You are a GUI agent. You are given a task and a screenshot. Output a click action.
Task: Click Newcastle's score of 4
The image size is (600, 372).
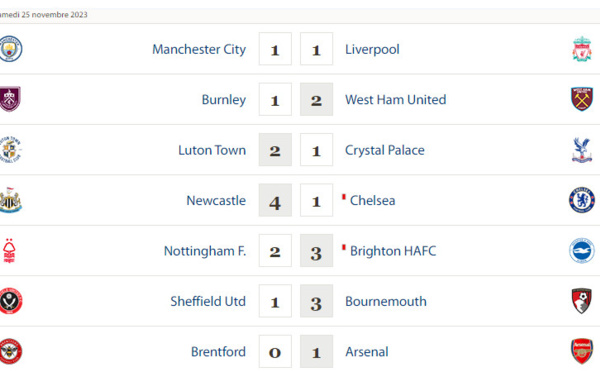275,200
